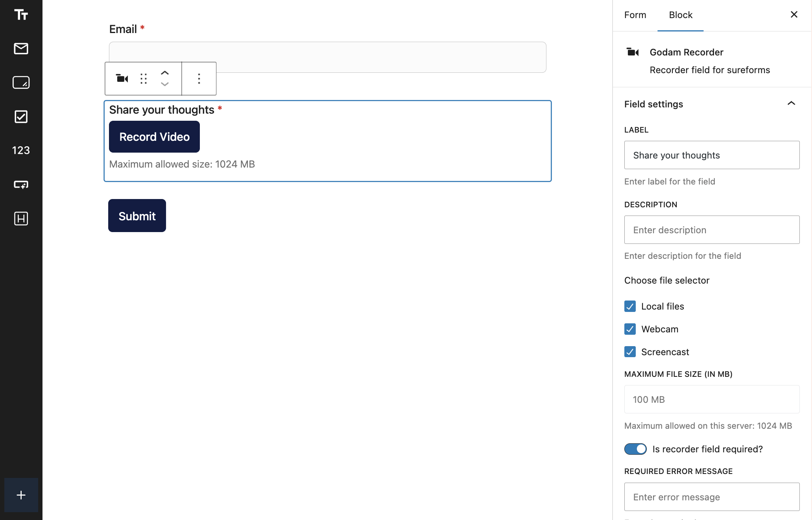
Task: Collapse the Field settings section
Action: [791, 104]
